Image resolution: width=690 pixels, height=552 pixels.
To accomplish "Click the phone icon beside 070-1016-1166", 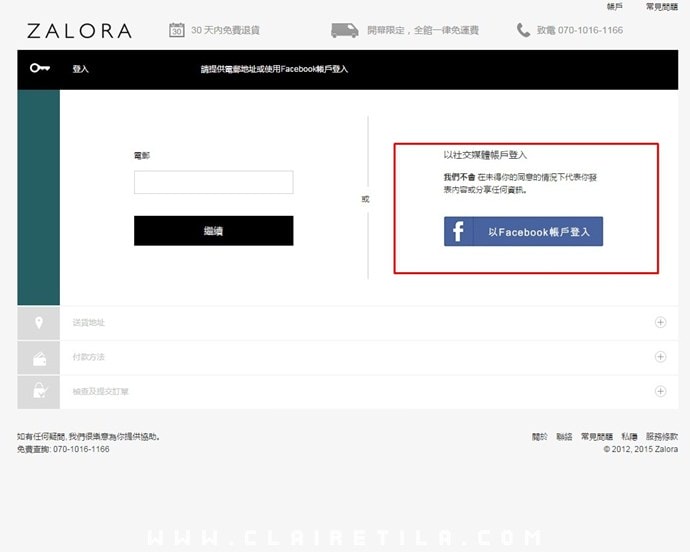I will (523, 30).
